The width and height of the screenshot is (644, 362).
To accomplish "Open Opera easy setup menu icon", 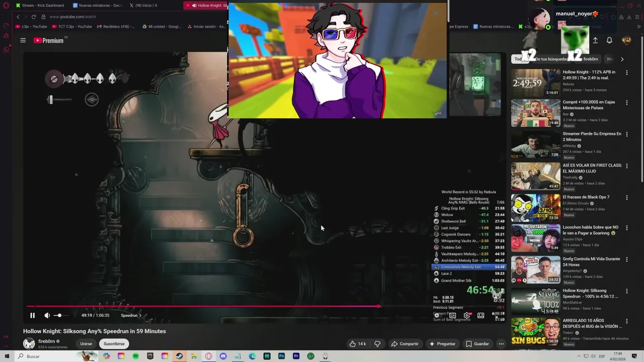I will coord(637,17).
